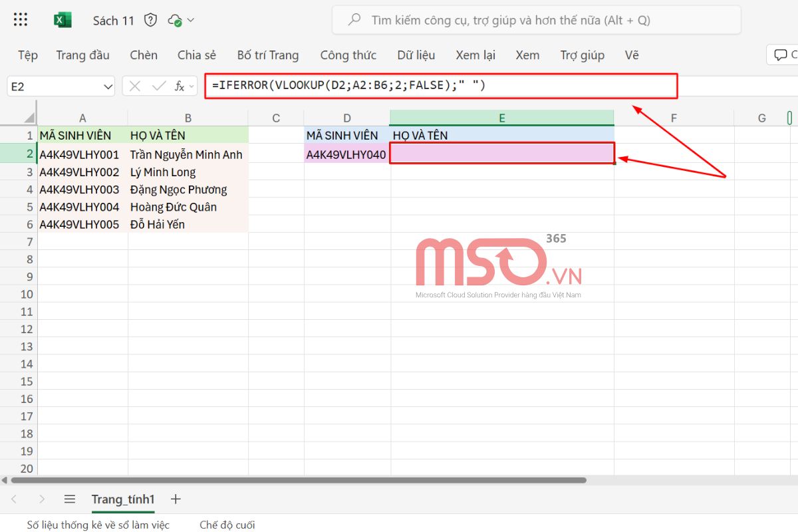
Task: Switch to the Công thức tab
Action: click(348, 55)
